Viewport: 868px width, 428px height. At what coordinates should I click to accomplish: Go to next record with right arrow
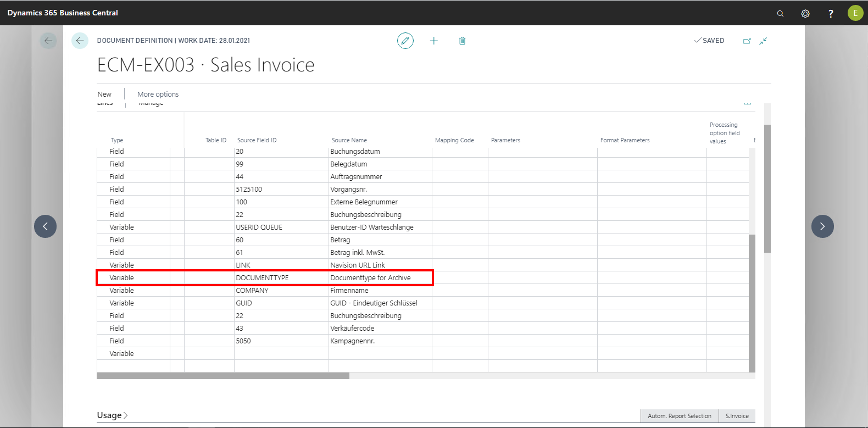coord(822,226)
